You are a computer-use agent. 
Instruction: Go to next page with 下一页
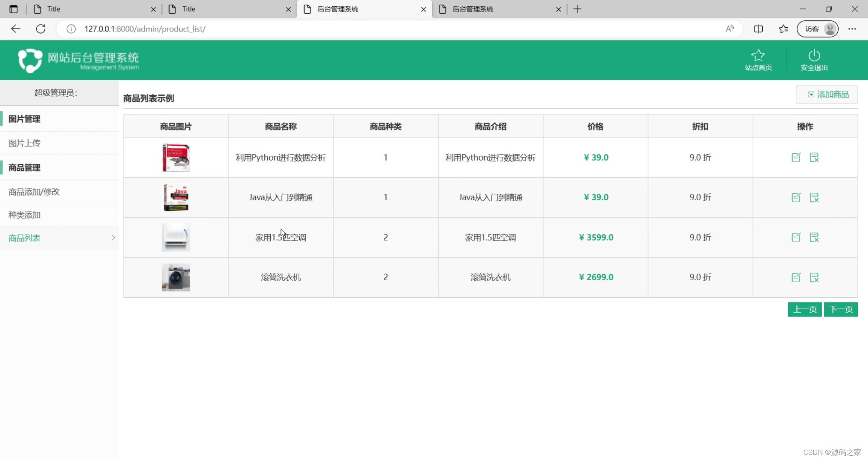pyautogui.click(x=840, y=309)
